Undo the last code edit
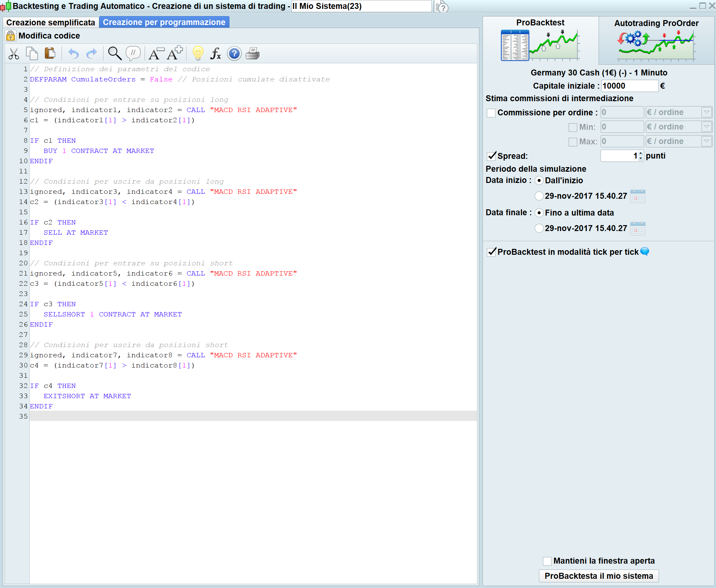This screenshot has width=716, height=588. 73,53
